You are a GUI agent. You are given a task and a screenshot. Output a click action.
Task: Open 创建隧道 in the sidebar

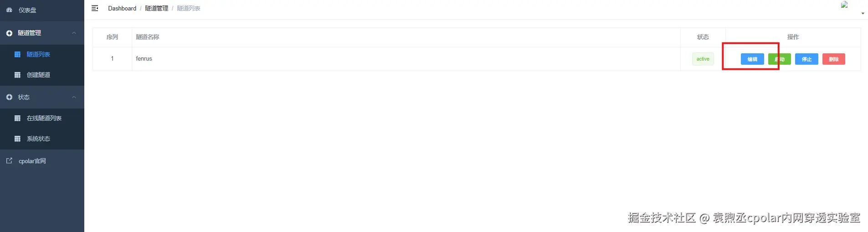(x=38, y=75)
